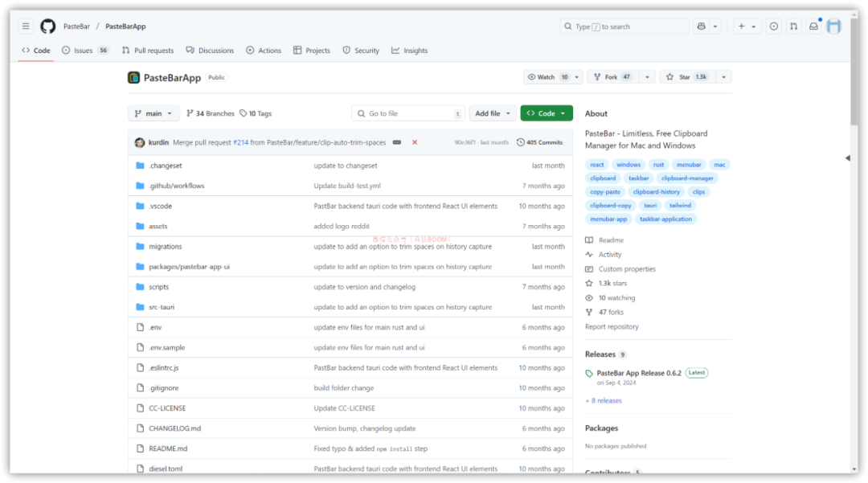The image size is (868, 483).
Task: Open the main branch dropdown
Action: pyautogui.click(x=154, y=113)
